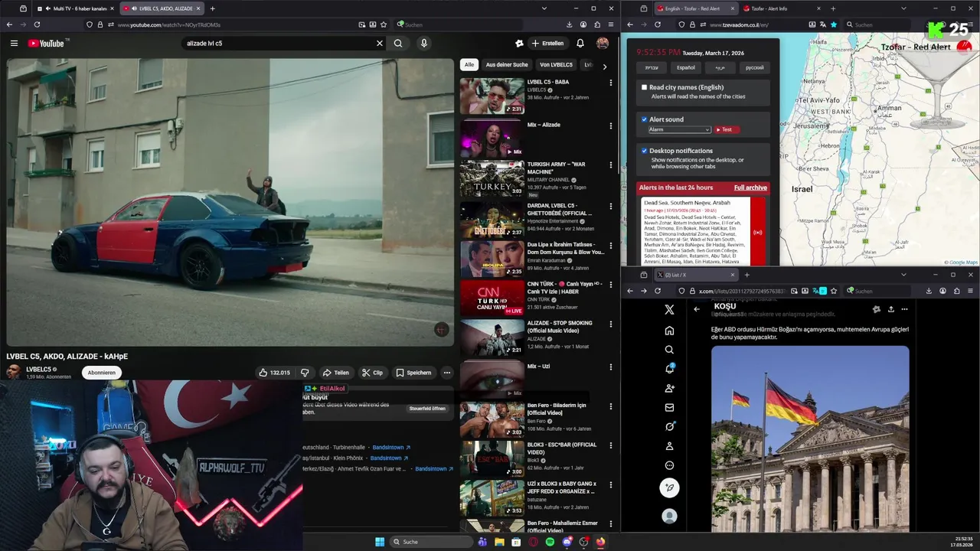The height and width of the screenshot is (551, 980).
Task: Open Full archive link
Action: (x=750, y=187)
